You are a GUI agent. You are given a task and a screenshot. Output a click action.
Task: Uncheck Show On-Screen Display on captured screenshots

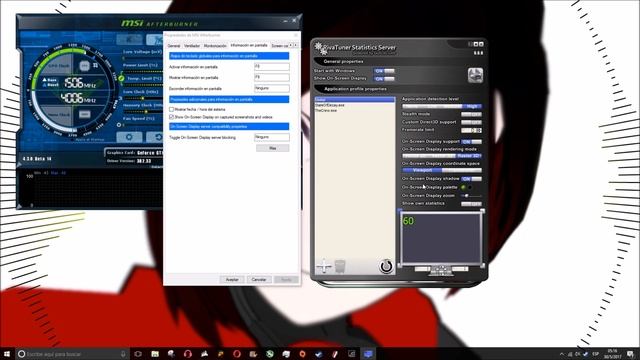tap(171, 117)
